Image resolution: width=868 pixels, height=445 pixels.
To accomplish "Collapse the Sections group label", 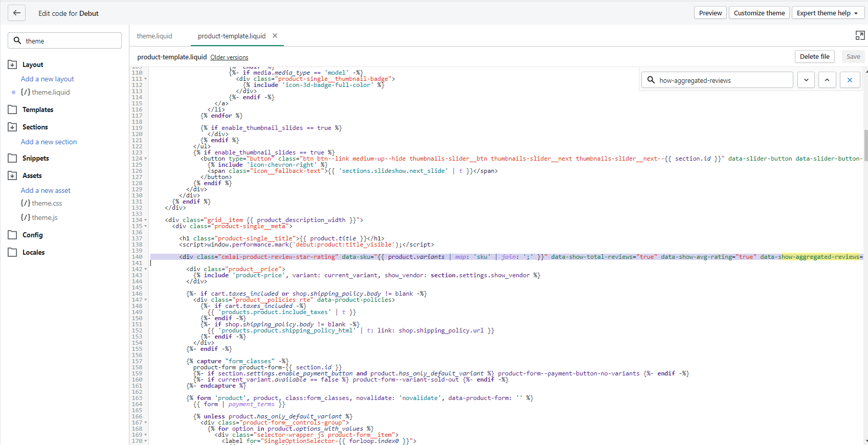I will coord(35,127).
